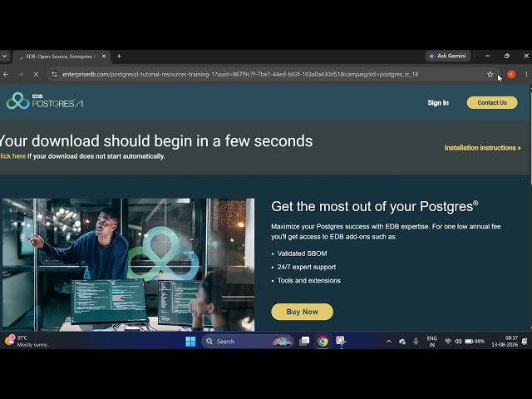Open the weather widget 31°C
Screen dimensions: 532x399
(26, 341)
